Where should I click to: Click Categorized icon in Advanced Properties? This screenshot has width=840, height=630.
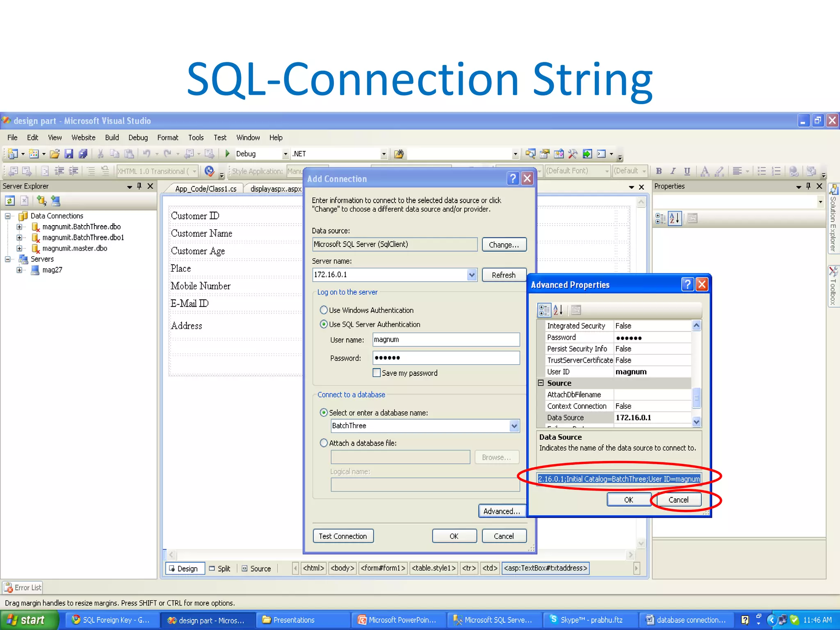544,310
